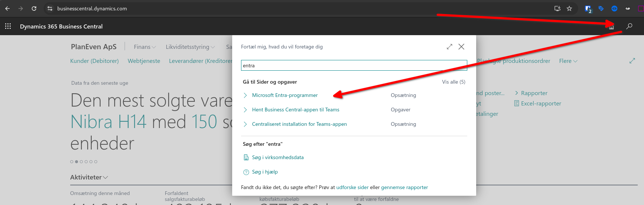Screen dimensions: 644x205
Task: Click chevron beside Centraliseret installation for Teams-appen
Action: coord(245,124)
